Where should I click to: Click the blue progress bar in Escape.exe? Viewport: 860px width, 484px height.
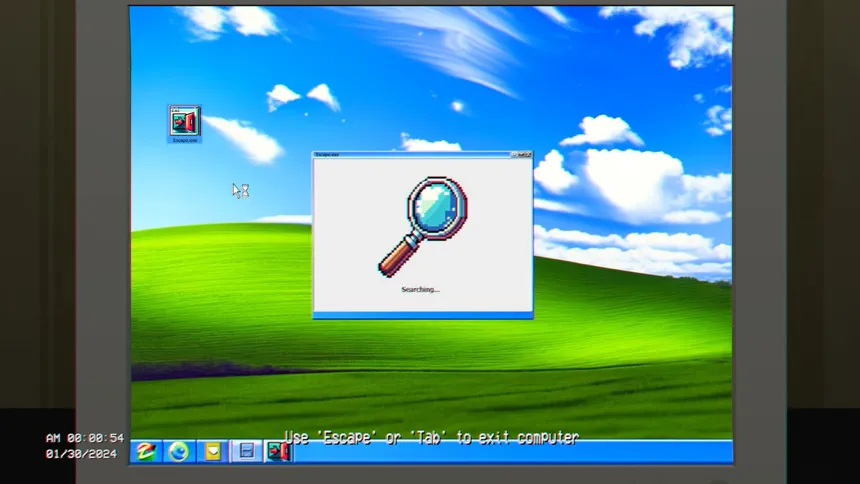pyautogui.click(x=423, y=315)
